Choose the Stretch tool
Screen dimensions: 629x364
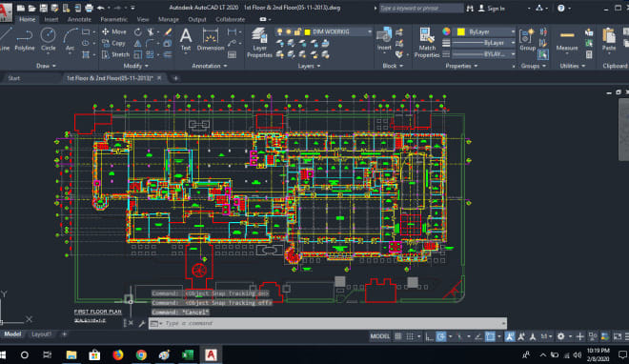click(x=115, y=54)
